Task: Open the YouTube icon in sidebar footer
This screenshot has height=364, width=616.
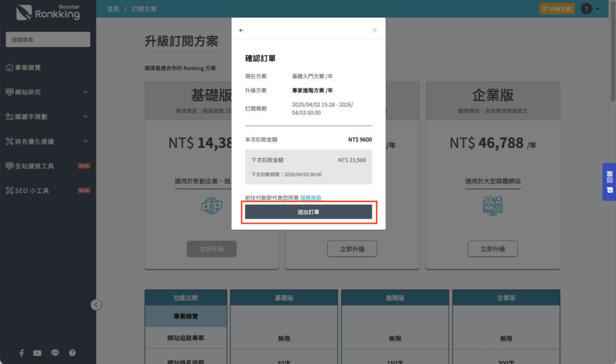Action: pyautogui.click(x=37, y=353)
